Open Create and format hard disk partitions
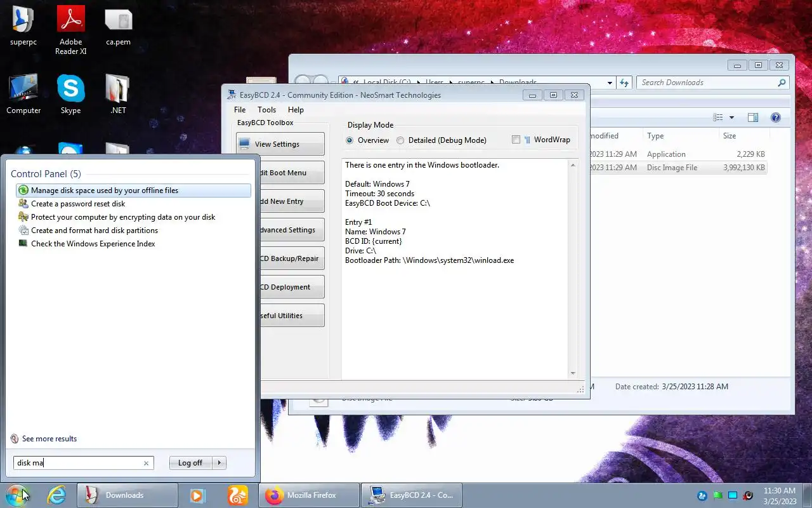The image size is (812, 508). (133, 231)
